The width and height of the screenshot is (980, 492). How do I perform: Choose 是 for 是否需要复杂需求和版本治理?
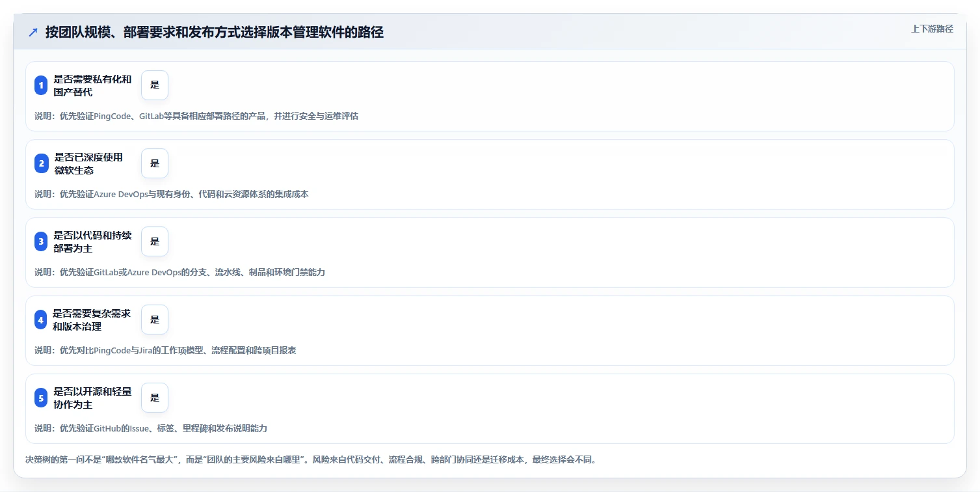(x=155, y=320)
